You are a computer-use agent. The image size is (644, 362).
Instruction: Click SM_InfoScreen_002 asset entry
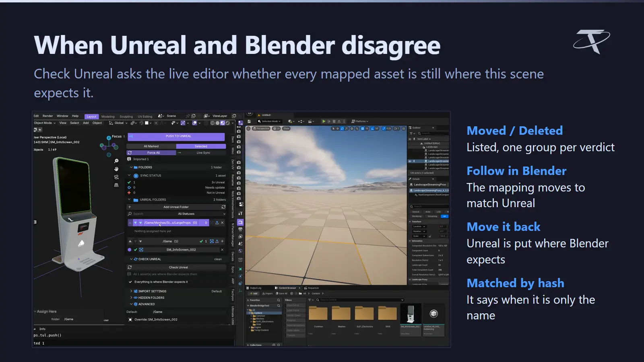[181, 250]
